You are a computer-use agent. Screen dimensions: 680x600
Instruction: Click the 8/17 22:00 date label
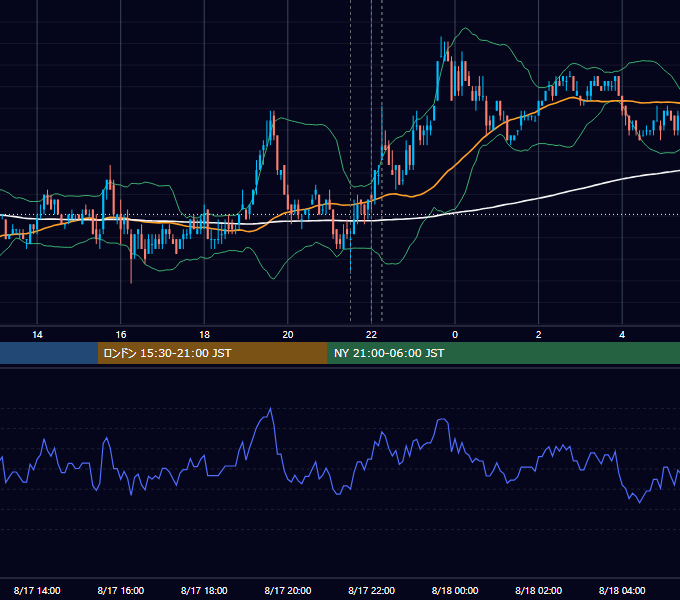[x=372, y=590]
